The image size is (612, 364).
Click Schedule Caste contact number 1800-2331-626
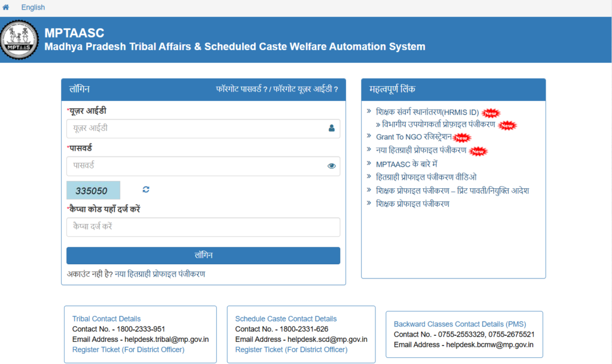[304, 329]
